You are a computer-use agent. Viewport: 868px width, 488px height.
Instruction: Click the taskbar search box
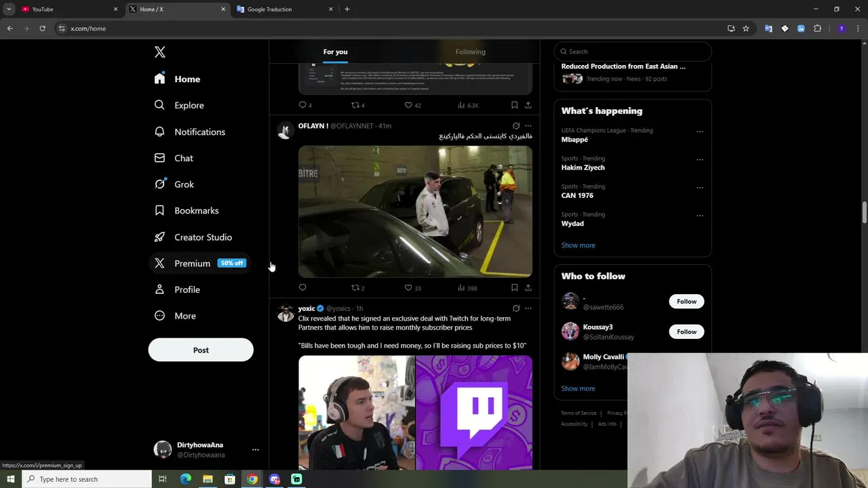(87, 479)
